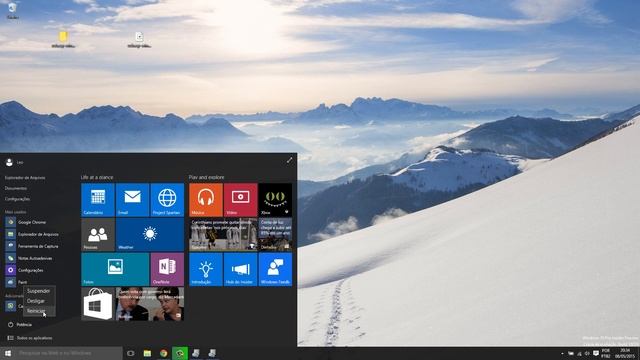This screenshot has height=360, width=640.
Task: Open the notification center icon
Action: (x=596, y=353)
